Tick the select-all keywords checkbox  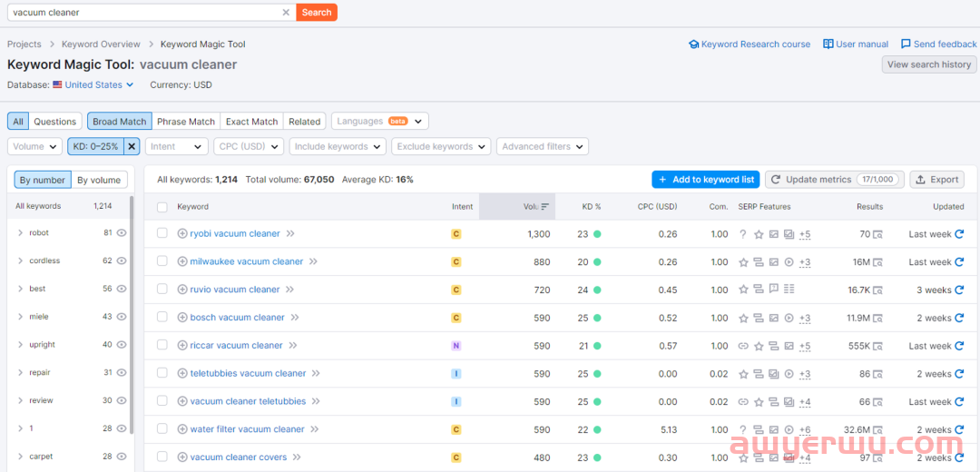tap(162, 207)
